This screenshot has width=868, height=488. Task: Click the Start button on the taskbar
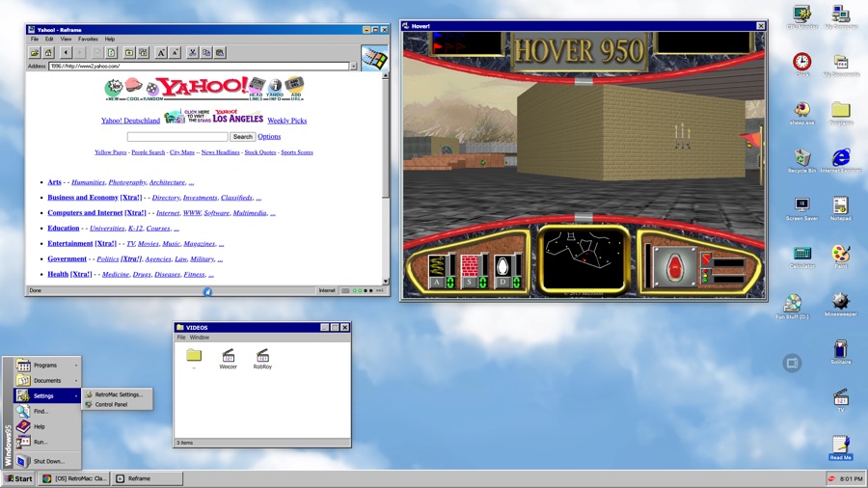click(19, 478)
